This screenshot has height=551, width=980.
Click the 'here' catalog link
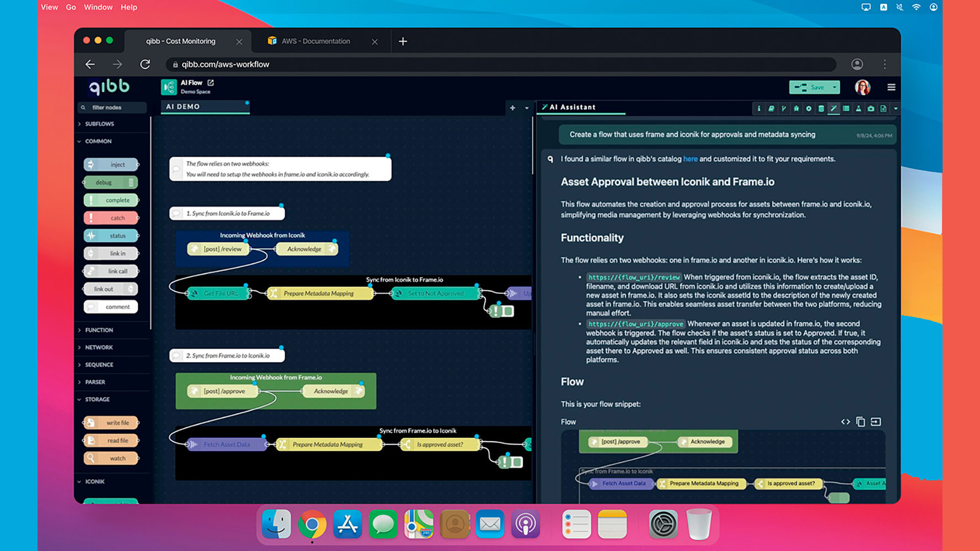[690, 159]
